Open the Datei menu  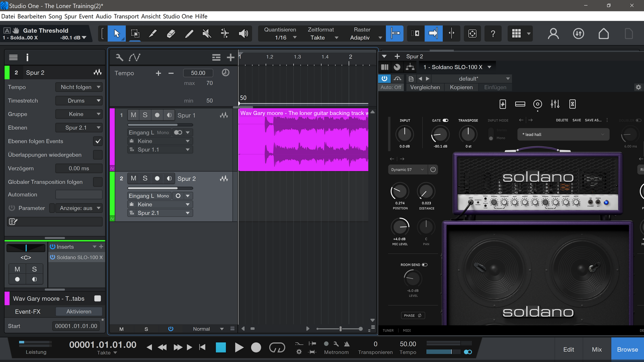coord(8,16)
